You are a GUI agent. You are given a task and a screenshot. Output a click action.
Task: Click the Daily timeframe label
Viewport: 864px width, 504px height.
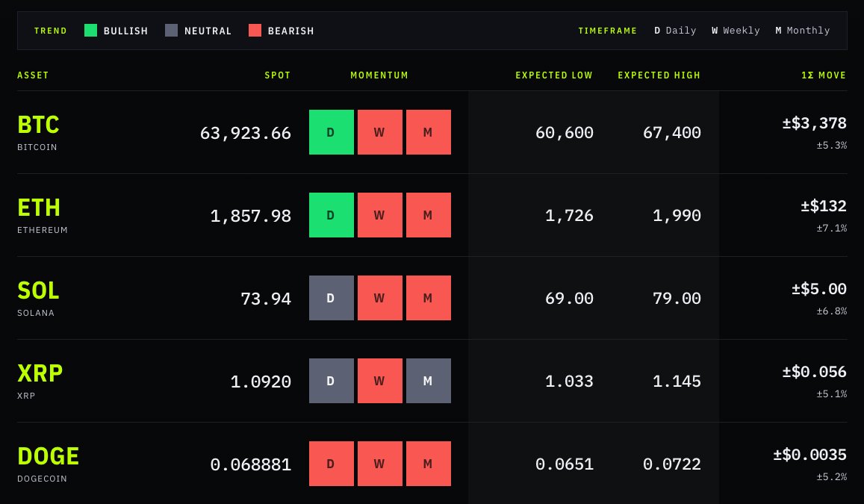coord(675,31)
